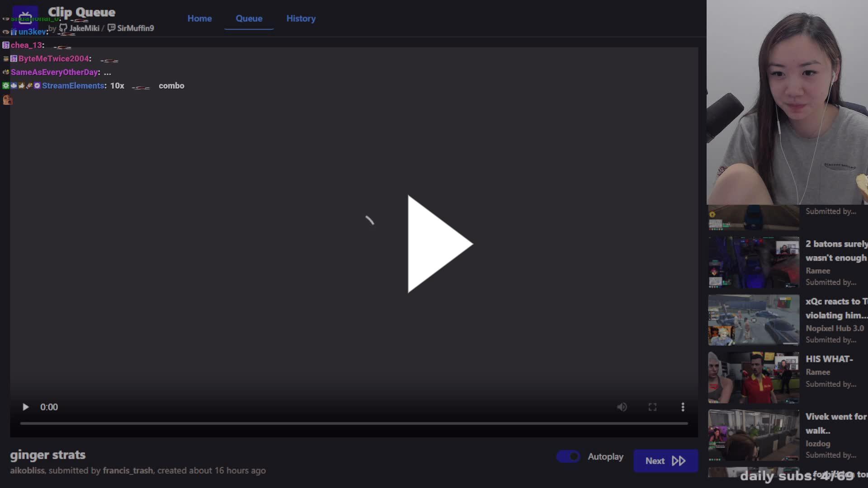Click the JakeMiki author link
This screenshot has height=488, width=868.
coord(84,28)
